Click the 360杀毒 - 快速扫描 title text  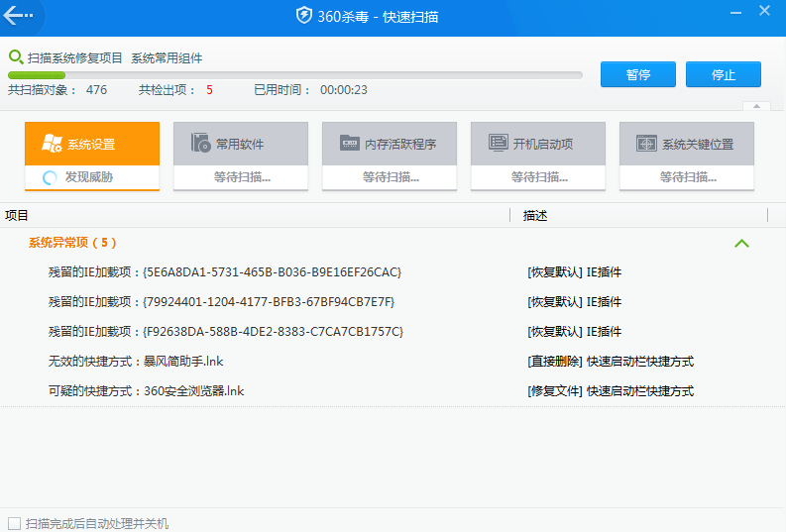(378, 17)
